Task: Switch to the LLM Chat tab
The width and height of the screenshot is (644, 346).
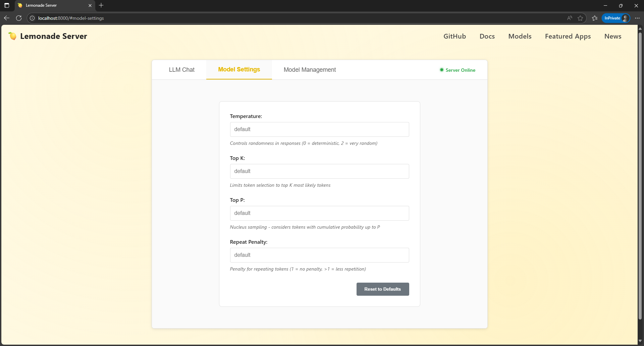Action: pyautogui.click(x=181, y=70)
